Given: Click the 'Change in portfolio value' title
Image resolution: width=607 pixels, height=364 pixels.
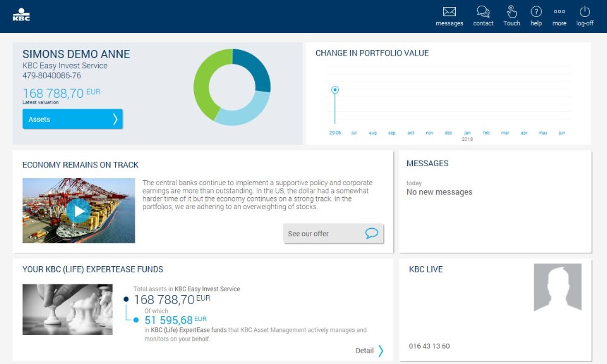Looking at the screenshot, I should 372,53.
